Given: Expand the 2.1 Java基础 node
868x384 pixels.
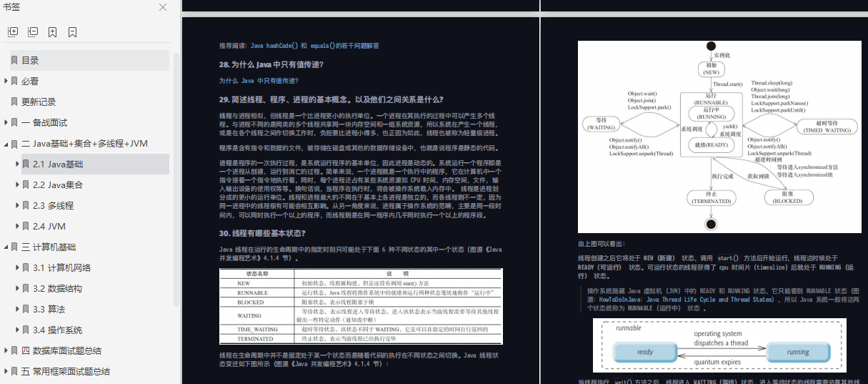Looking at the screenshot, I should (18, 164).
